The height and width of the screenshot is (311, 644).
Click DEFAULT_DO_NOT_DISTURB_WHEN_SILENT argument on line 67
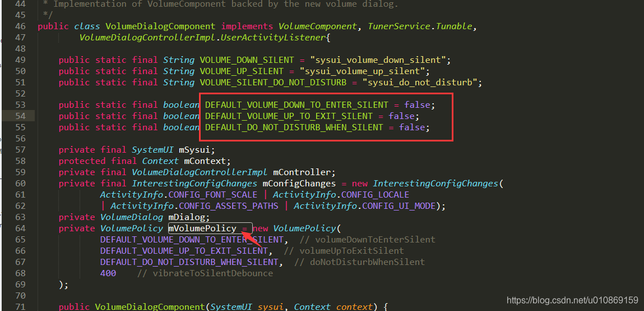189,262
